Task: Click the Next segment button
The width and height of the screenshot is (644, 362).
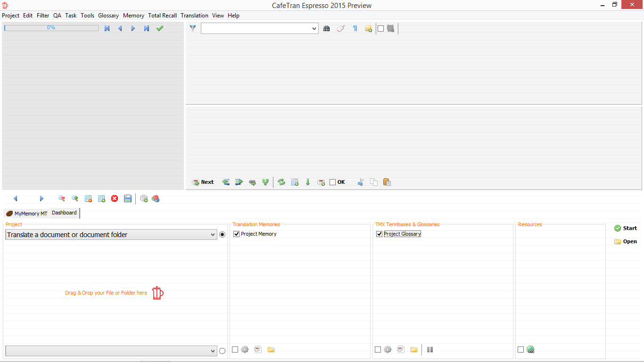Action: click(x=203, y=182)
